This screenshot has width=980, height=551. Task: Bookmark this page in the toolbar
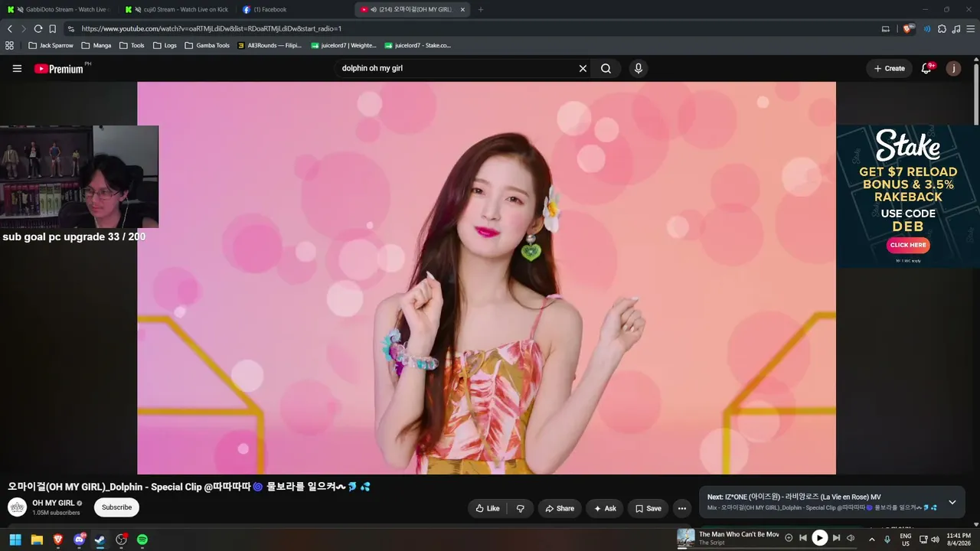[x=52, y=29]
